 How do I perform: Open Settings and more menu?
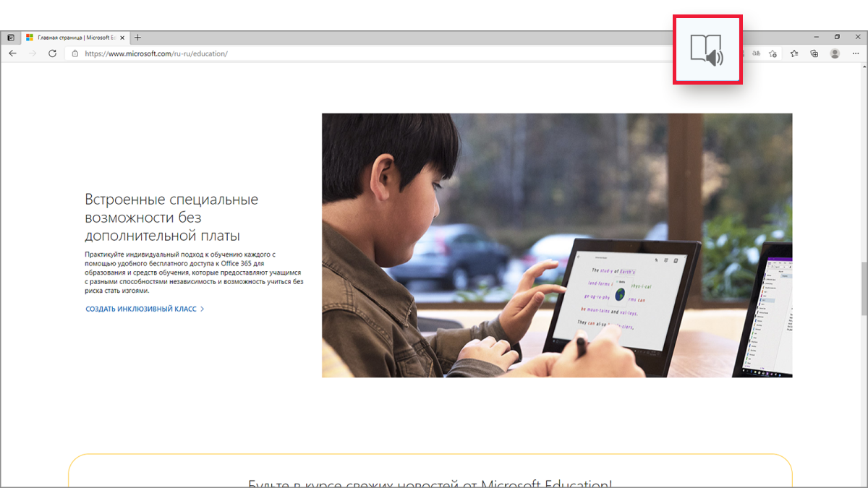855,53
